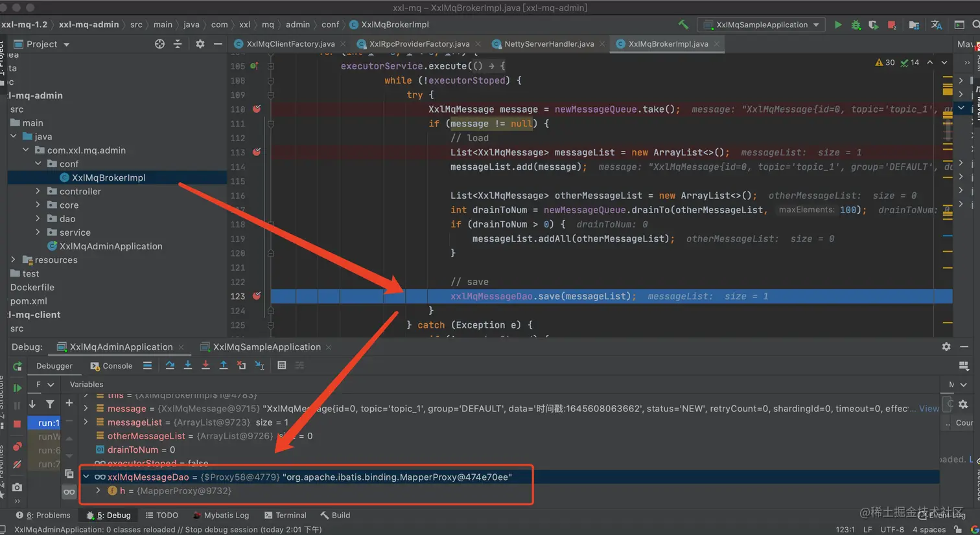Add a new watch with plus
This screenshot has width=980, height=535.
[x=69, y=403]
